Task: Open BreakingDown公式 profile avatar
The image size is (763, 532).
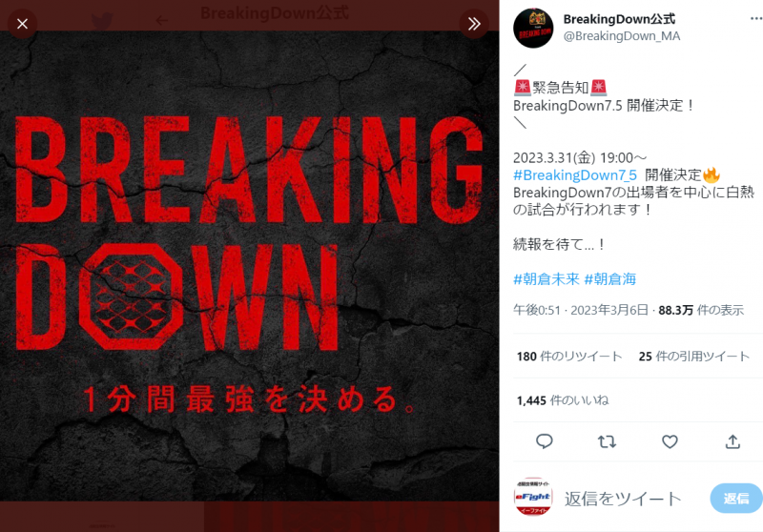Action: (533, 28)
